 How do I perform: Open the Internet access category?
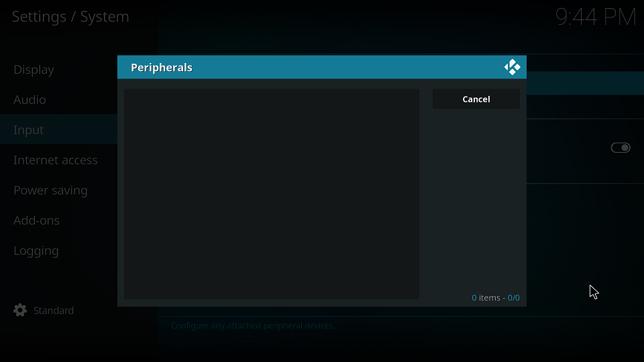pos(56,160)
